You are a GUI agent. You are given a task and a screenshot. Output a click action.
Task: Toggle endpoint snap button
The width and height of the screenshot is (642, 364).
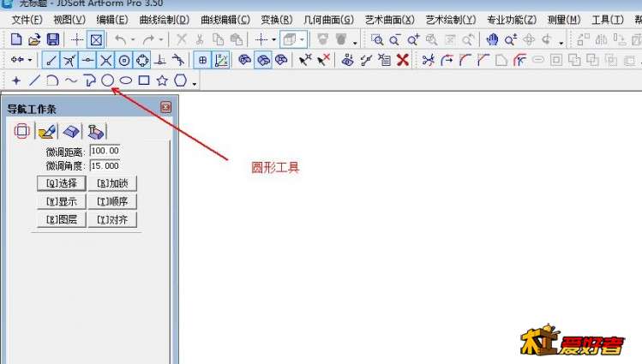(x=51, y=61)
